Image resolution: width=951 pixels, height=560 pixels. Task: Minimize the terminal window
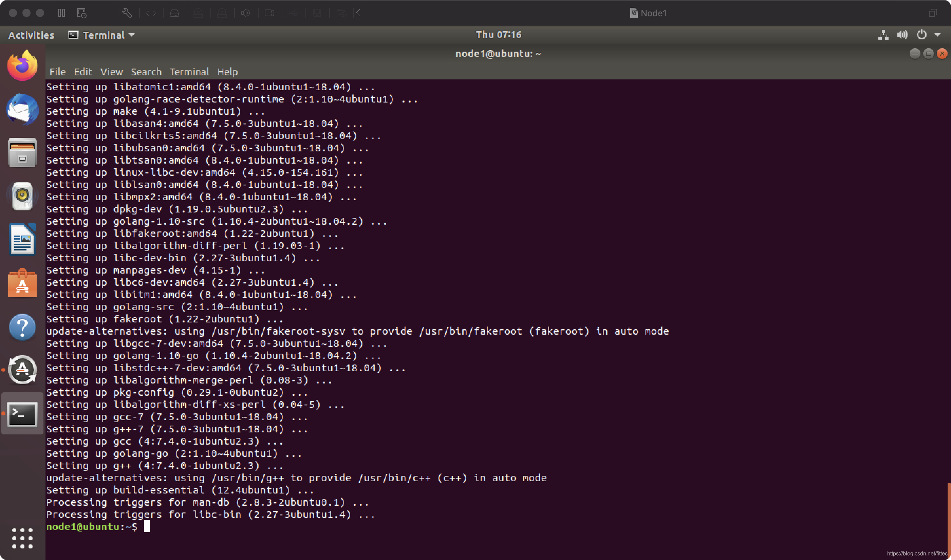click(x=915, y=54)
